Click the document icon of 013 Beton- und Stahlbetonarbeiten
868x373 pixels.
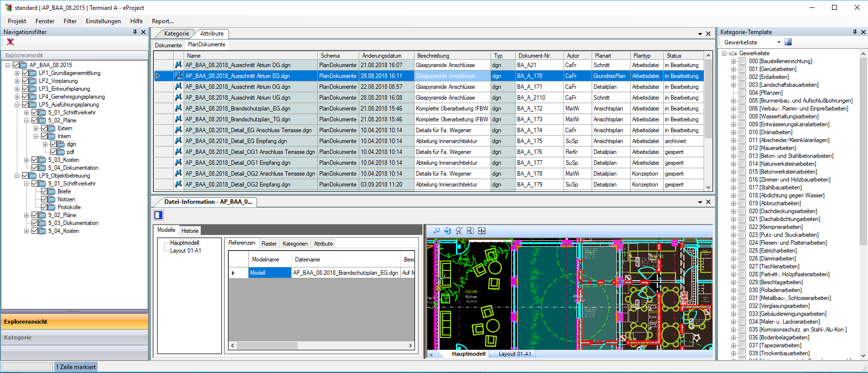coord(742,156)
